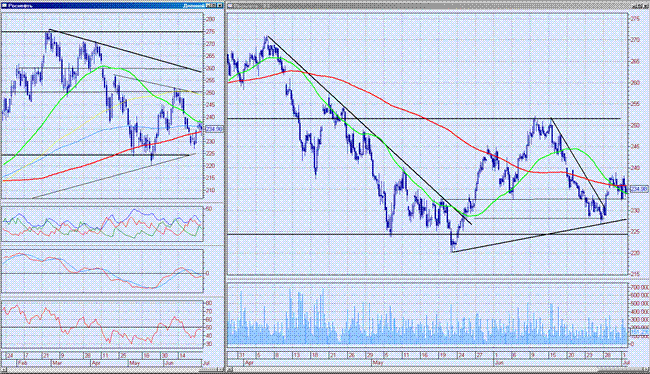Select May month marker on right time axis

(378, 362)
